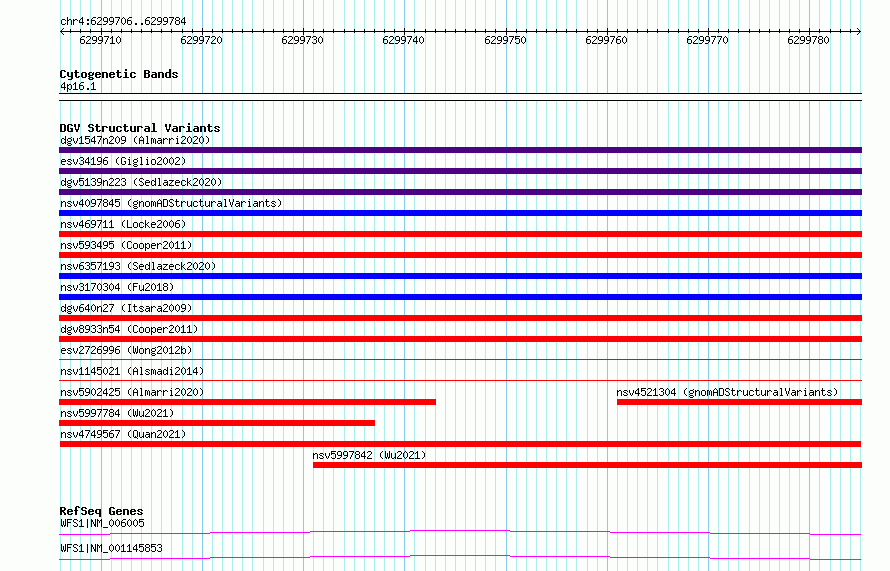
Task: Click the purple bar under dgv5139n223
Action: pyautogui.click(x=460, y=192)
